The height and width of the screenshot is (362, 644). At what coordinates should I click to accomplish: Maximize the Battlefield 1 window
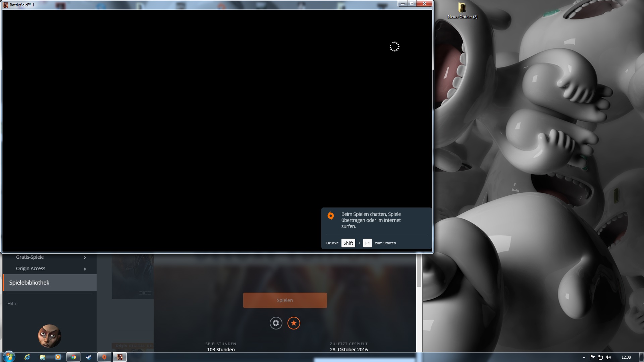(x=412, y=4)
